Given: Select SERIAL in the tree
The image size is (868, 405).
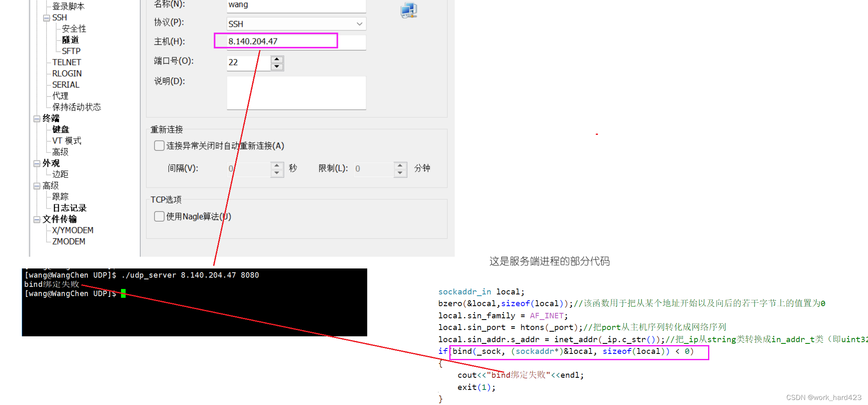Looking at the screenshot, I should tap(66, 85).
